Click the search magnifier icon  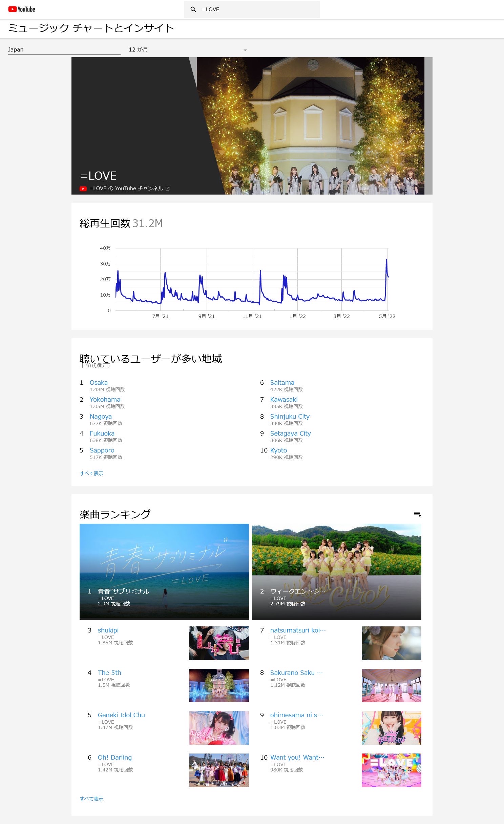coord(193,9)
